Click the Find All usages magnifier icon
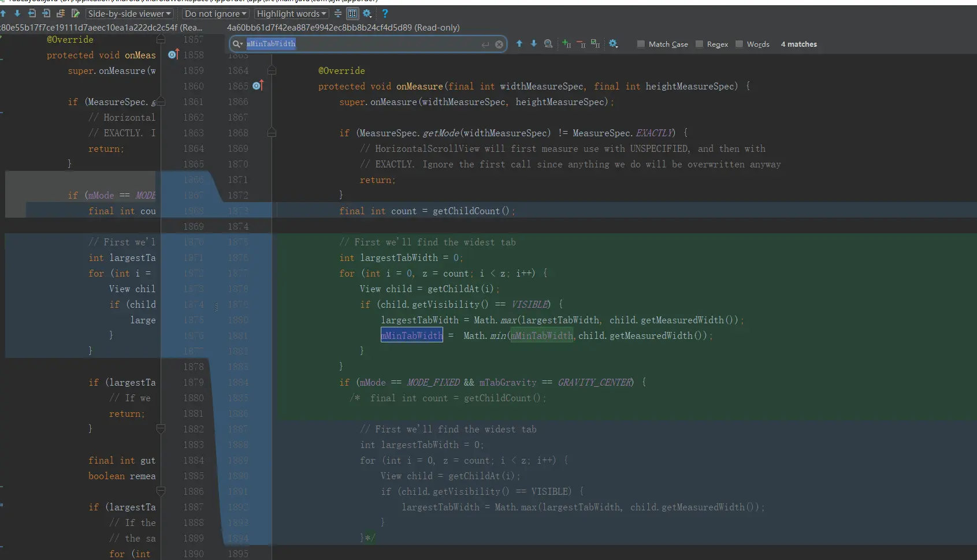Screen dimensions: 977x560 tap(548, 44)
